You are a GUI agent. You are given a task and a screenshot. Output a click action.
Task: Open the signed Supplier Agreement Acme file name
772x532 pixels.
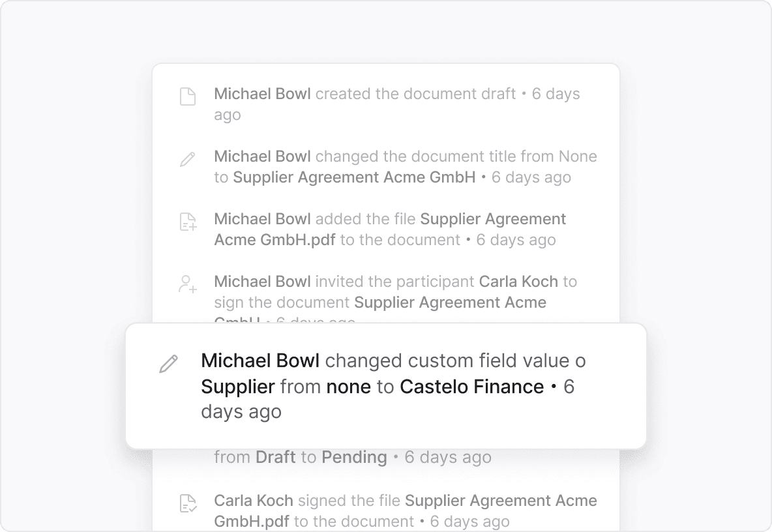[x=406, y=511]
